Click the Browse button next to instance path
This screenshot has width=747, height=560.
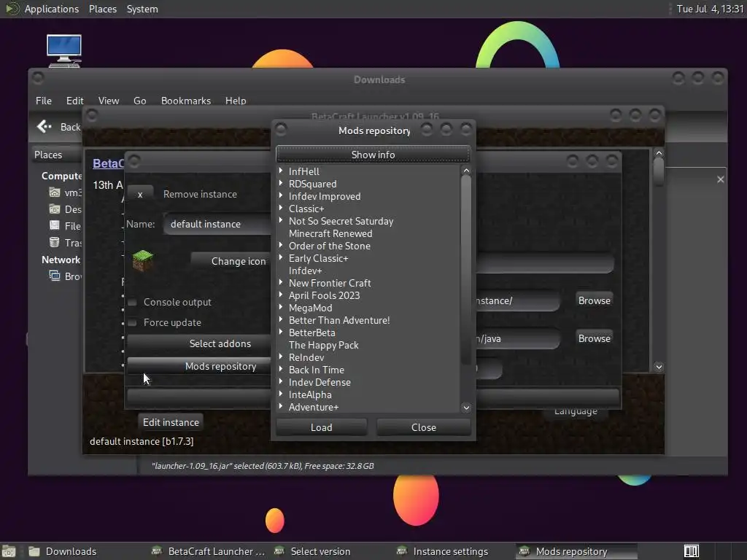pyautogui.click(x=594, y=300)
